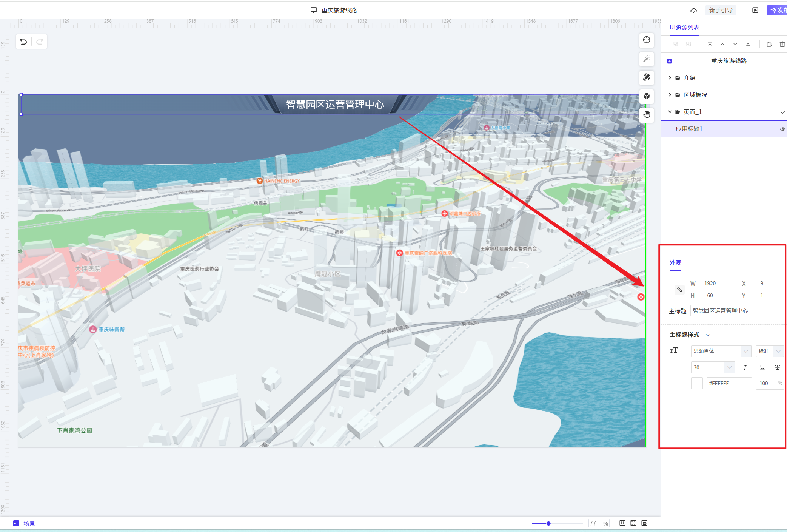The image size is (787, 532).
Task: Expand the 区域概况 folder
Action: 670,94
